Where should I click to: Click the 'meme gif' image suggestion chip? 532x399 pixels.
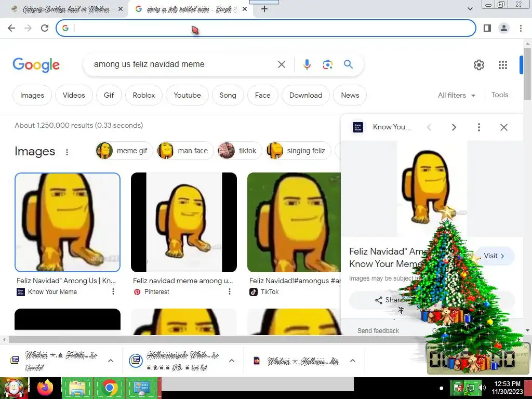point(124,151)
